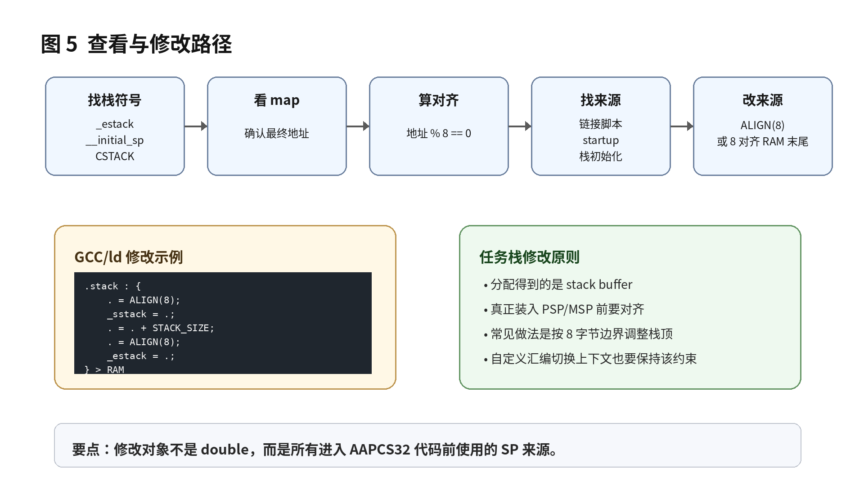Click the title '图 5 查看与修改路径'
This screenshot has width=855, height=504.
tap(136, 44)
